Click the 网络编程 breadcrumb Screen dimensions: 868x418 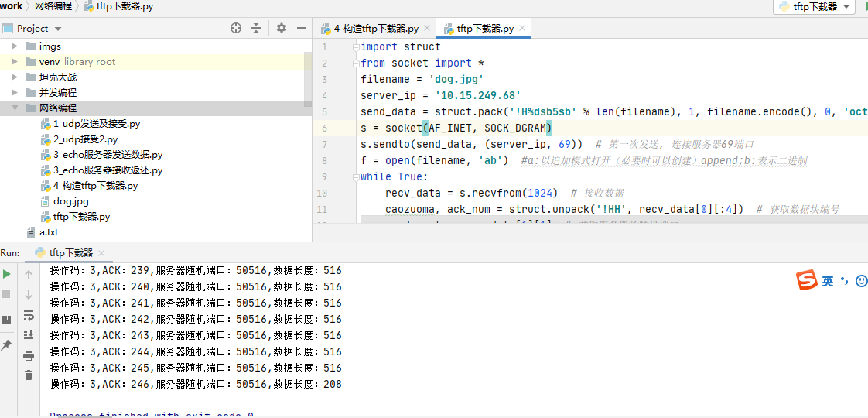[53, 7]
